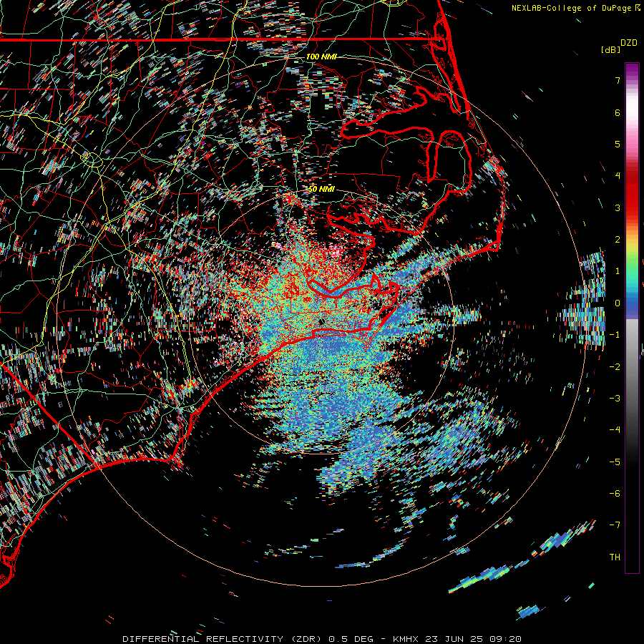Click the 50 NMI range ring label
The width and height of the screenshot is (644, 644).
(x=321, y=190)
